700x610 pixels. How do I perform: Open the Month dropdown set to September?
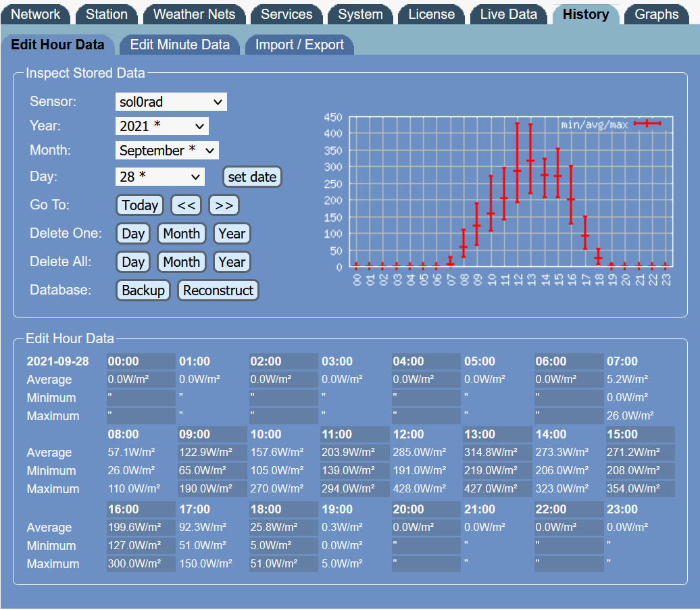(167, 151)
